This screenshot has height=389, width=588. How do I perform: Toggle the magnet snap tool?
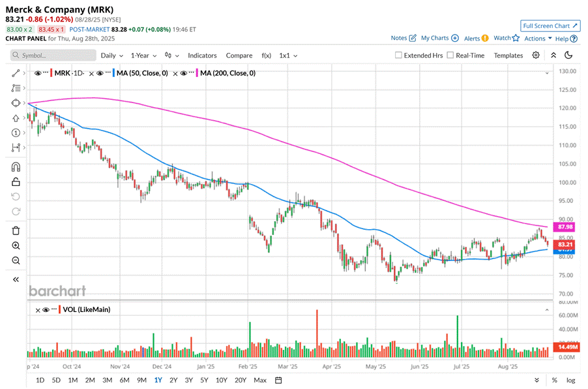[16, 166]
